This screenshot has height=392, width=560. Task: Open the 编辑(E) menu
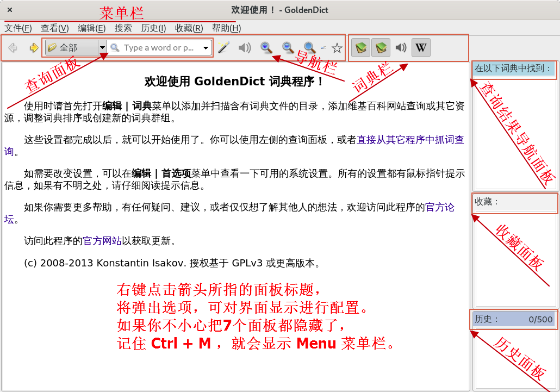[92, 28]
